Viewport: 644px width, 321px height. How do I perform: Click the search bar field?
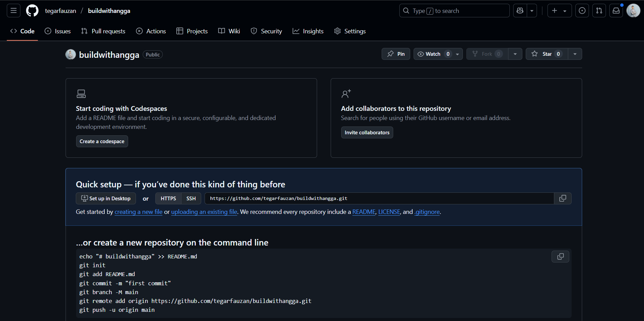coord(454,11)
